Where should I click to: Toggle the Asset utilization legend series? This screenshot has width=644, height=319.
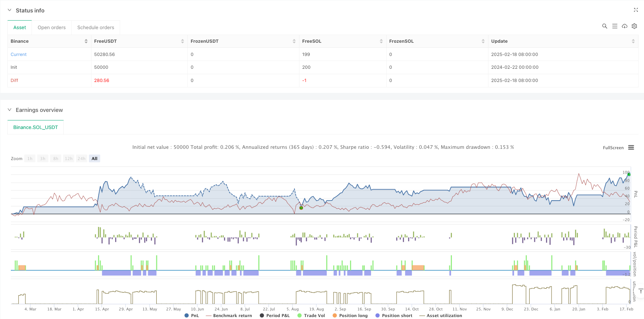[441, 316]
